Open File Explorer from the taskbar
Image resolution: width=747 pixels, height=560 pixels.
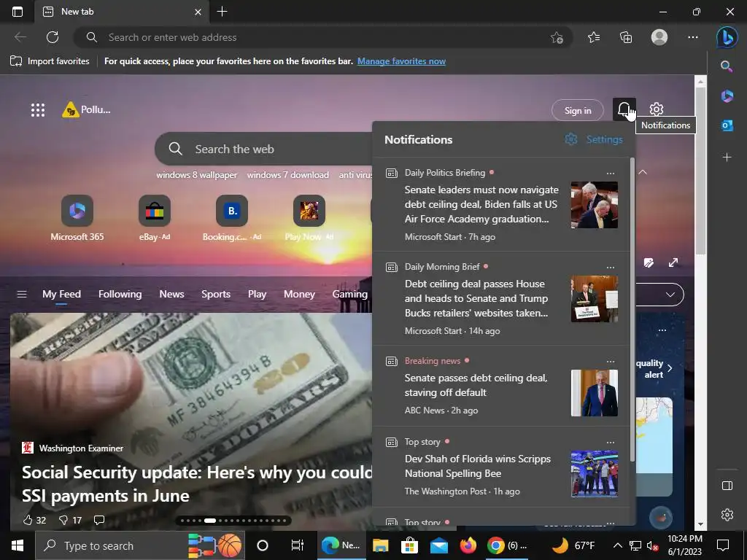click(380, 545)
